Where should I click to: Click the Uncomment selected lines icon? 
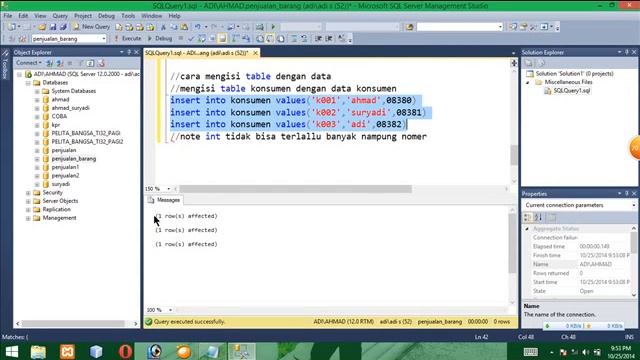click(x=304, y=39)
